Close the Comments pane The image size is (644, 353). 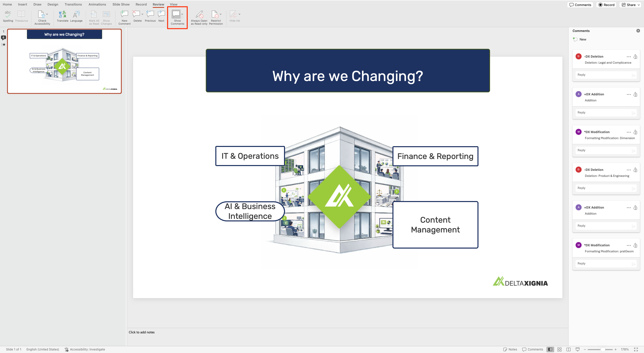[x=638, y=31]
